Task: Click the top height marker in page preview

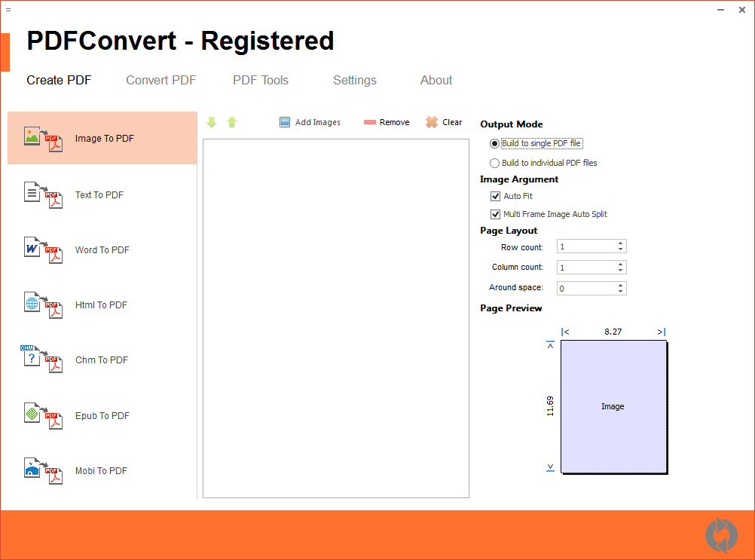Action: pyautogui.click(x=550, y=344)
